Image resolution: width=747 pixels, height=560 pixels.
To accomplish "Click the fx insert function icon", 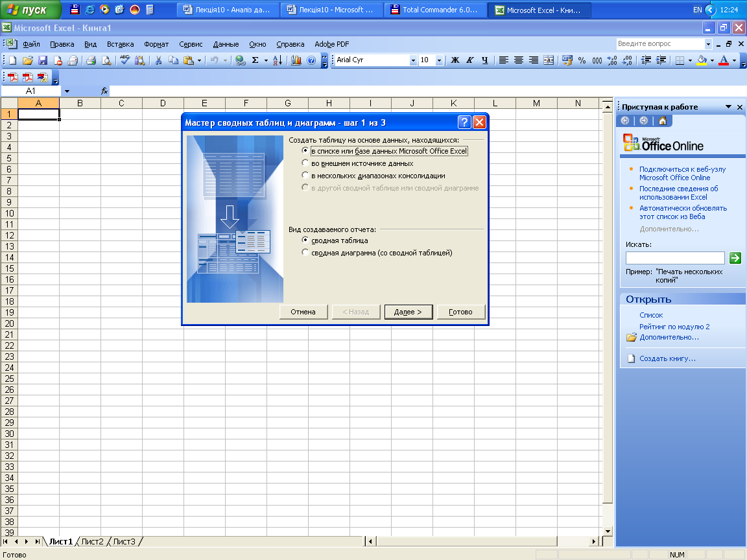I will pyautogui.click(x=104, y=91).
